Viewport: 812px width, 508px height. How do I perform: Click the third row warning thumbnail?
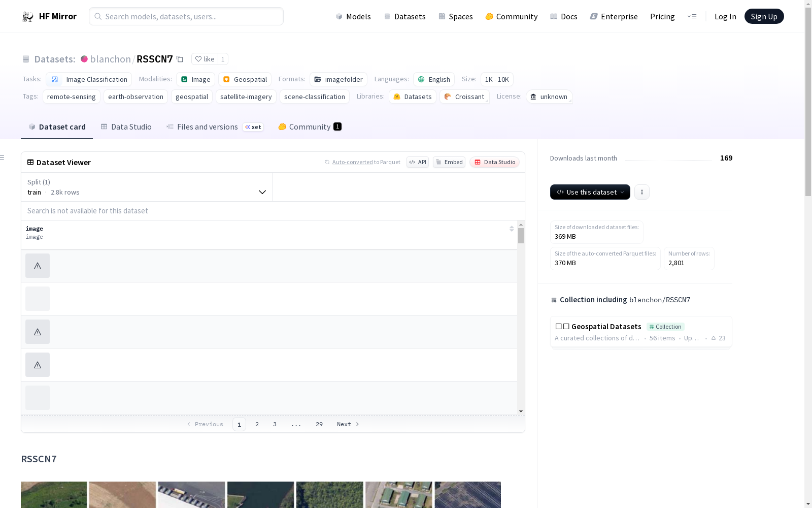(38, 332)
